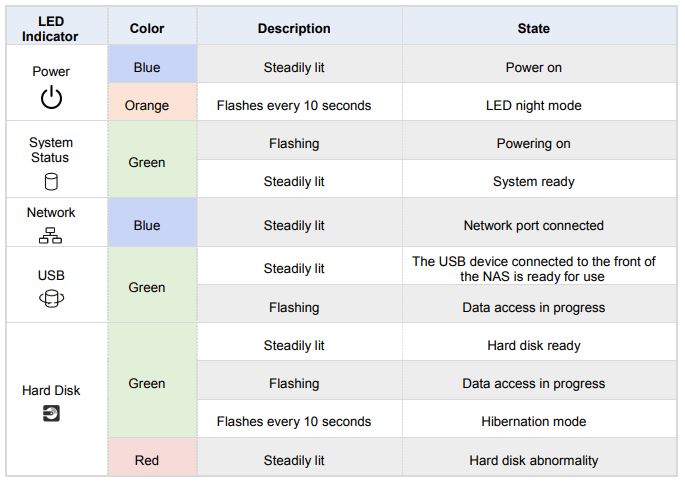This screenshot has width=685, height=483.
Task: Click the Hard disk abnormality text
Action: click(533, 460)
